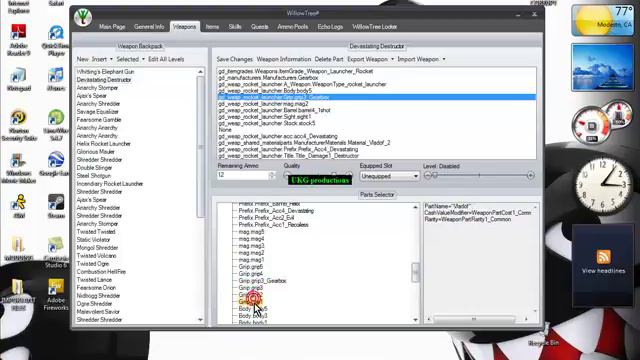
Task: Select Glorious Mauler in backpack list
Action: pyautogui.click(x=96, y=152)
